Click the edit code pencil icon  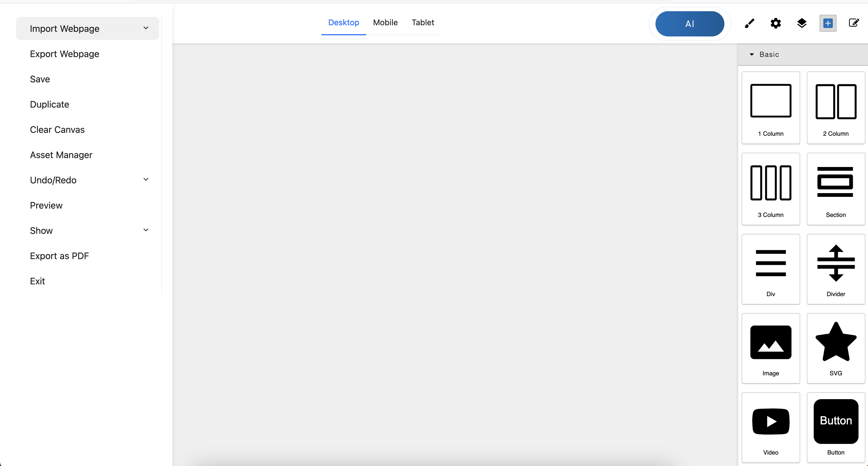click(854, 23)
